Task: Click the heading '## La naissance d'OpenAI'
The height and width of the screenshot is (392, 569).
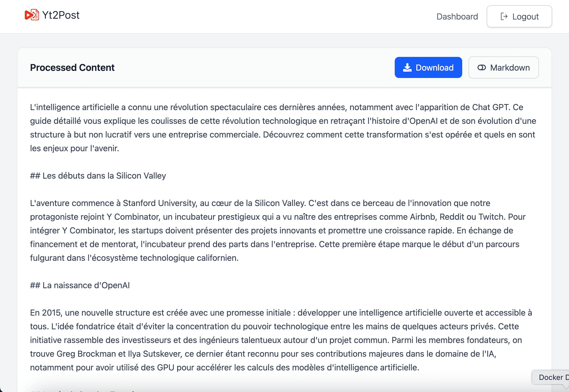Action: 80,285
